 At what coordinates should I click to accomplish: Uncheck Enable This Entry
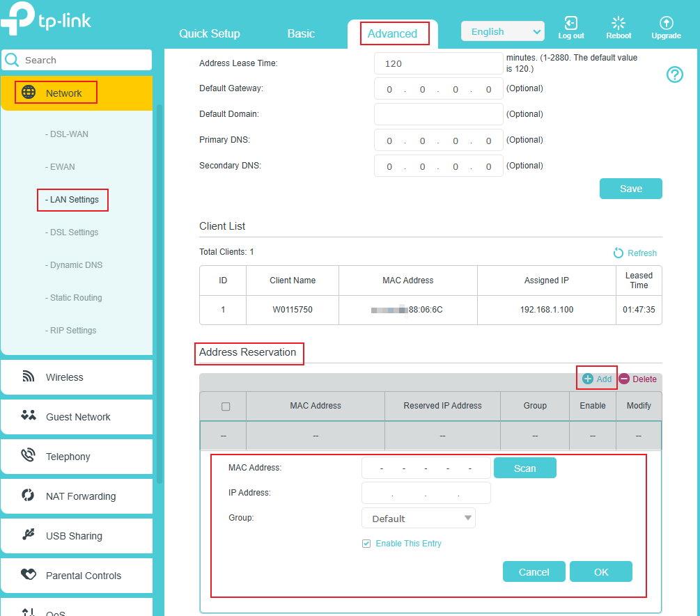[x=366, y=543]
